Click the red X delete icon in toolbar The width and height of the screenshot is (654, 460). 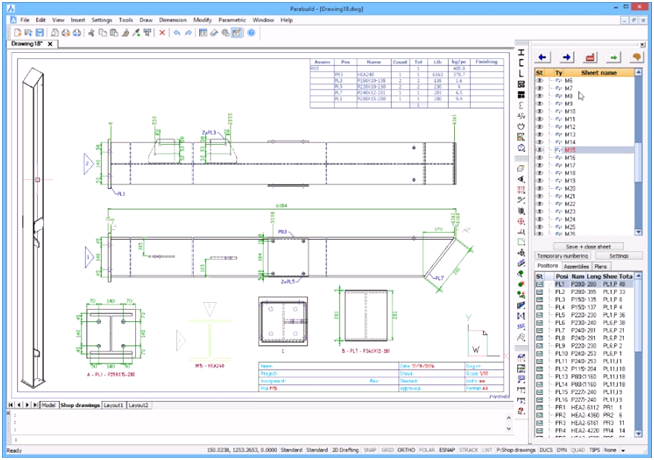click(163, 32)
